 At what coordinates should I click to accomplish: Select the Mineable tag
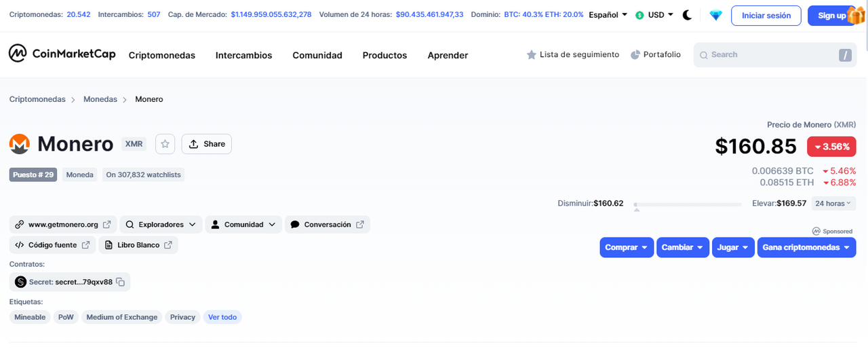coord(30,317)
